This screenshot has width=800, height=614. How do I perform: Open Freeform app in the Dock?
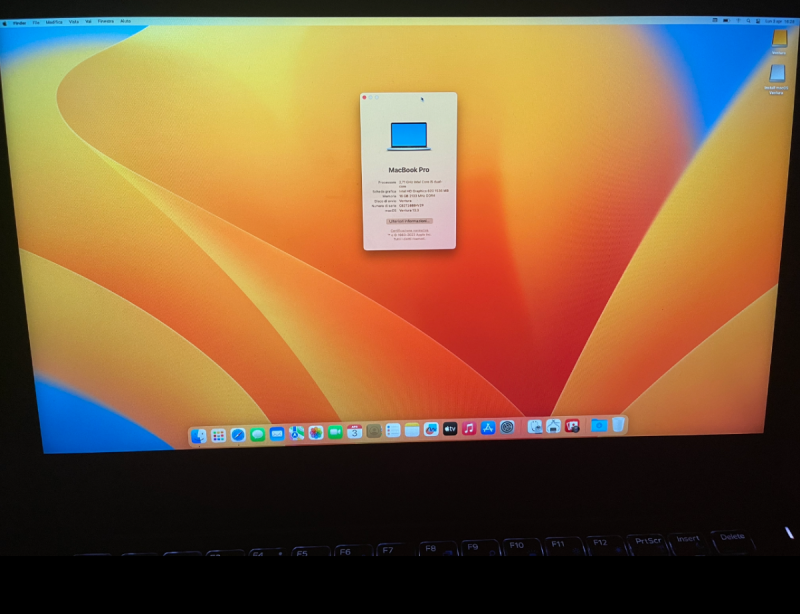[431, 429]
